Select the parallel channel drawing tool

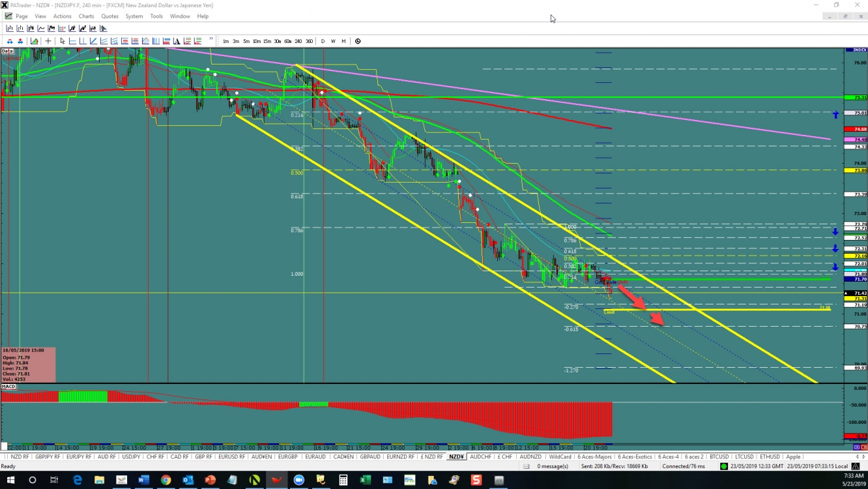click(x=104, y=41)
